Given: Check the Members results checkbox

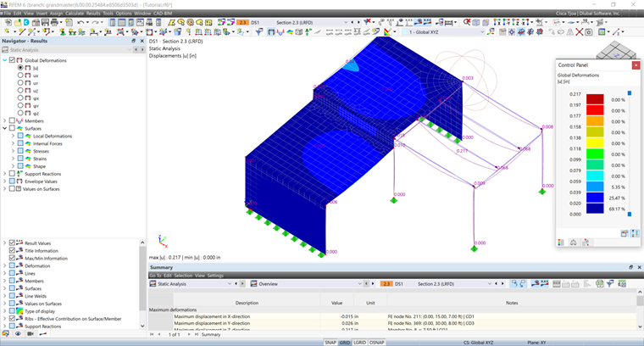Looking at the screenshot, I should click(12, 120).
